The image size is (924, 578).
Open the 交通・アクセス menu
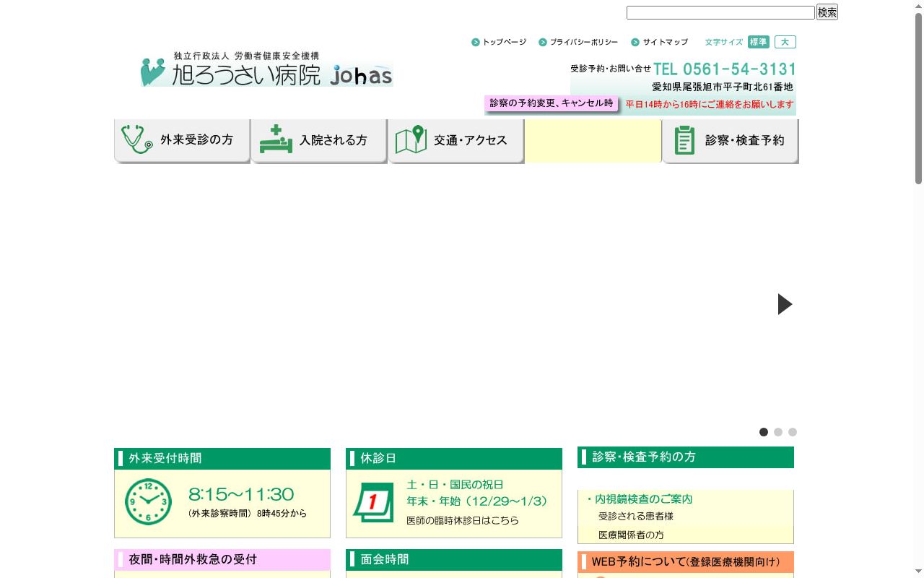(x=456, y=141)
